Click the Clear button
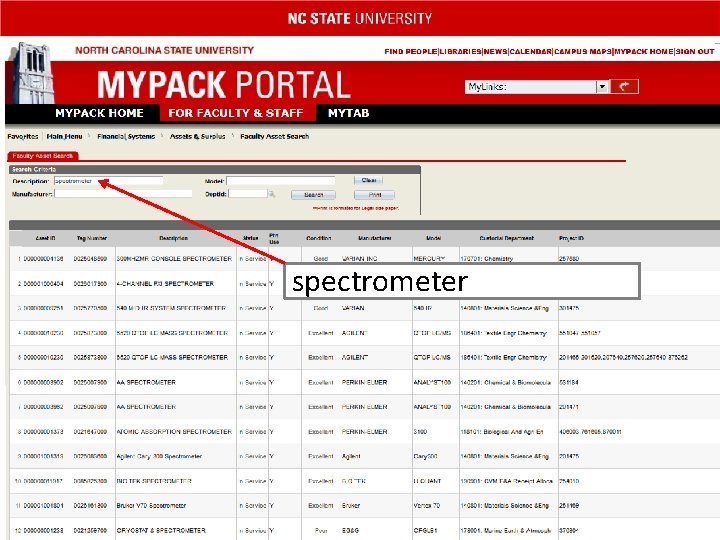This screenshot has height=540, width=720. [x=369, y=180]
